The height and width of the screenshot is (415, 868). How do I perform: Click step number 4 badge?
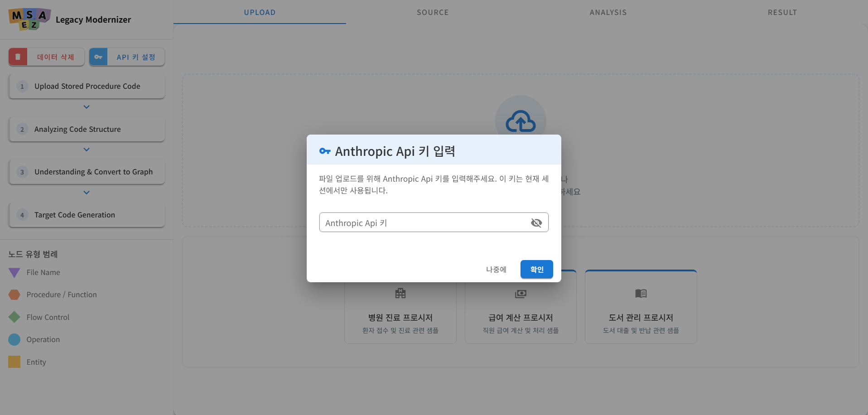22,215
